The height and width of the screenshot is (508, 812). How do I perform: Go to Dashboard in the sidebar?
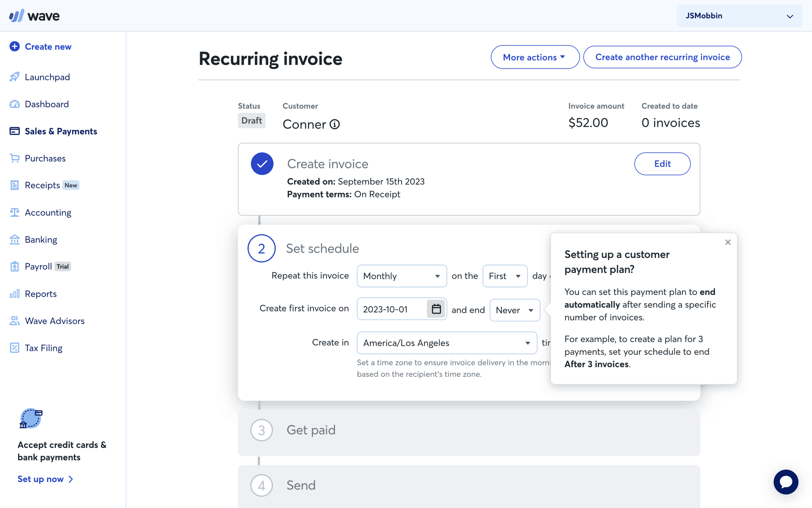point(47,104)
